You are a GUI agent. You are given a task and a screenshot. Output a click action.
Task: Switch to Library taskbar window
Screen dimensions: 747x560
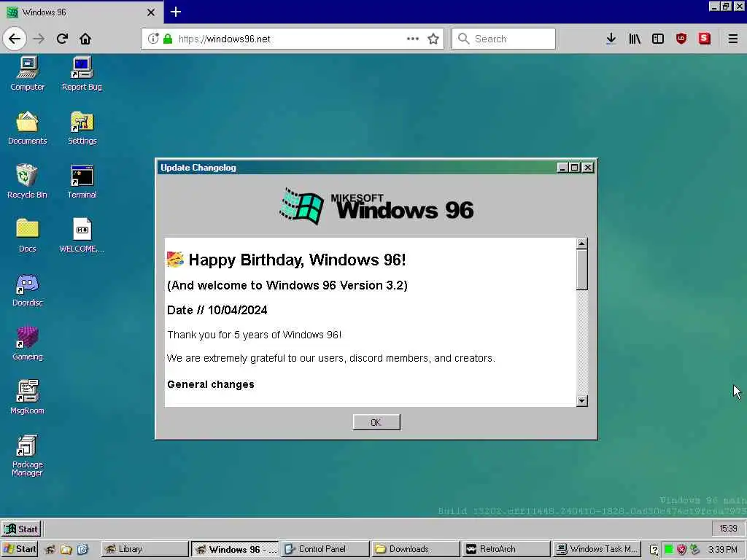pyautogui.click(x=144, y=549)
